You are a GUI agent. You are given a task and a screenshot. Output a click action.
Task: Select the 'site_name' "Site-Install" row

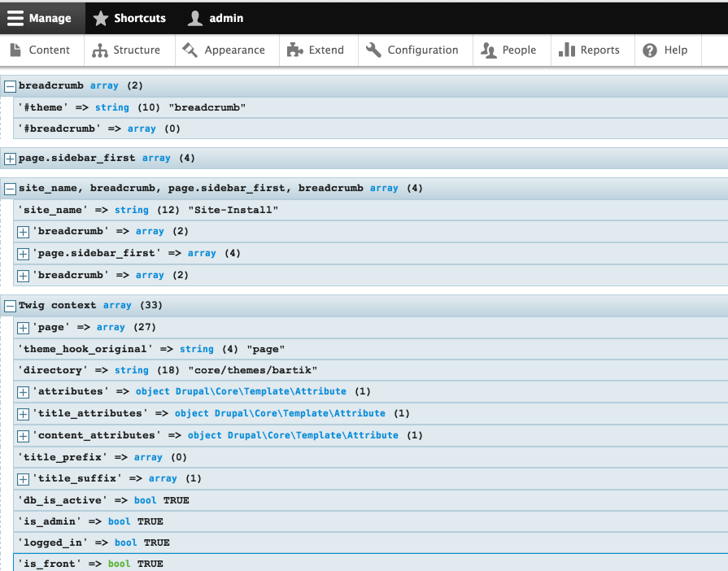click(x=370, y=210)
